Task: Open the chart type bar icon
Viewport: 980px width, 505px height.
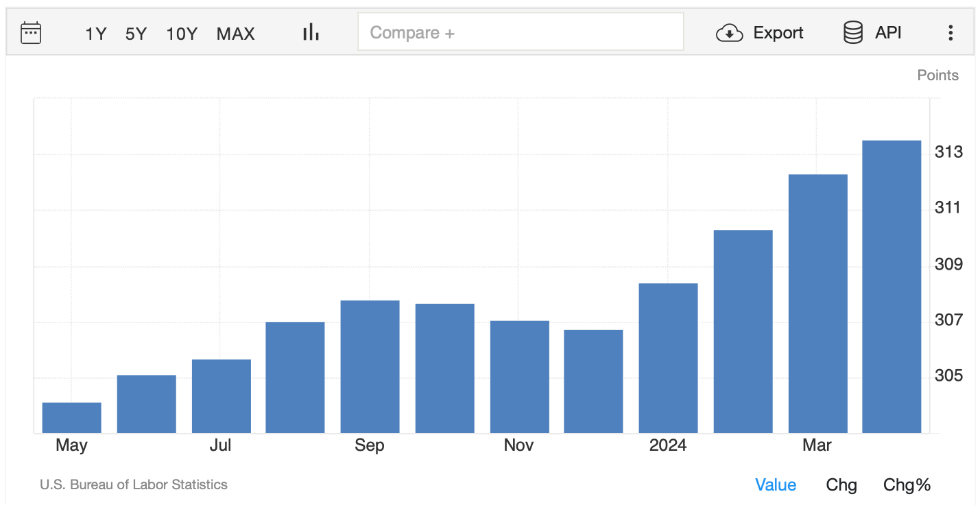Action: [x=311, y=32]
